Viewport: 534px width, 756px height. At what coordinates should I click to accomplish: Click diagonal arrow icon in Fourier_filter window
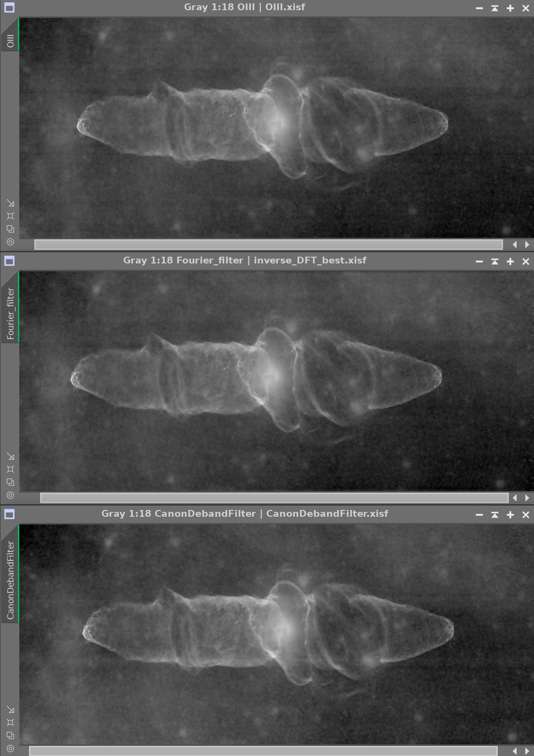pyautogui.click(x=10, y=456)
